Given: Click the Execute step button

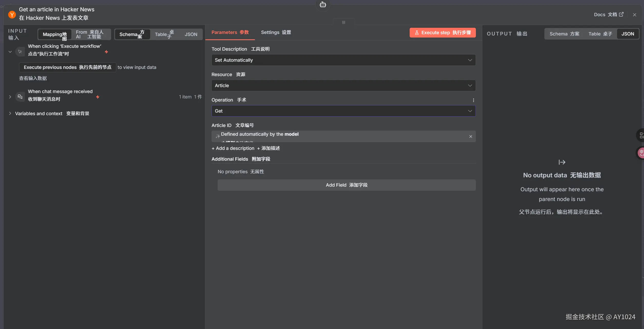Looking at the screenshot, I should click(x=442, y=33).
